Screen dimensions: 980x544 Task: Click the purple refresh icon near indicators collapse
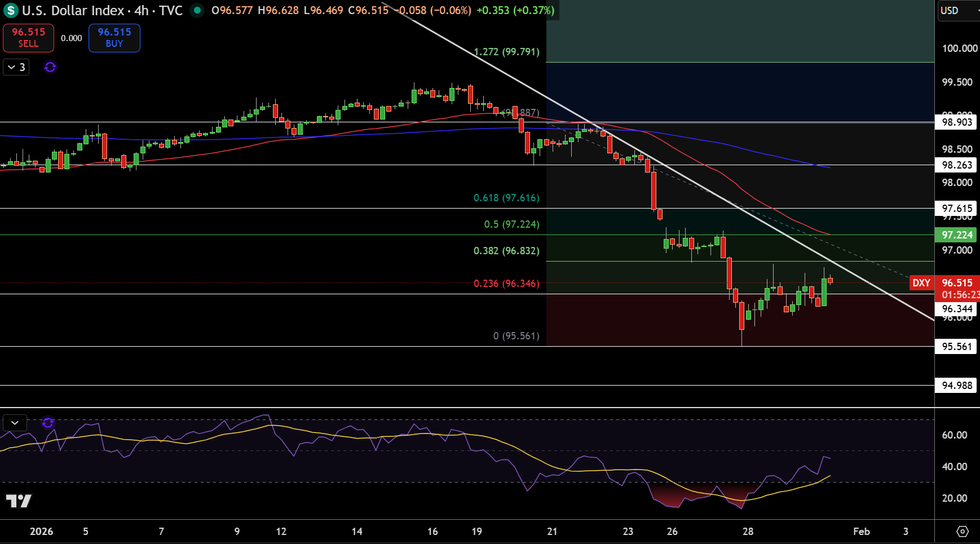click(50, 67)
